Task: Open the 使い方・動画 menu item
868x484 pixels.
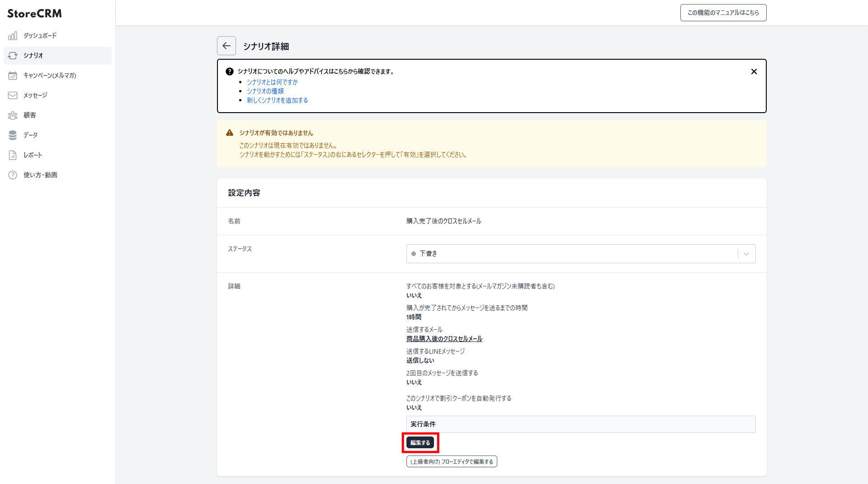Action: (40, 175)
